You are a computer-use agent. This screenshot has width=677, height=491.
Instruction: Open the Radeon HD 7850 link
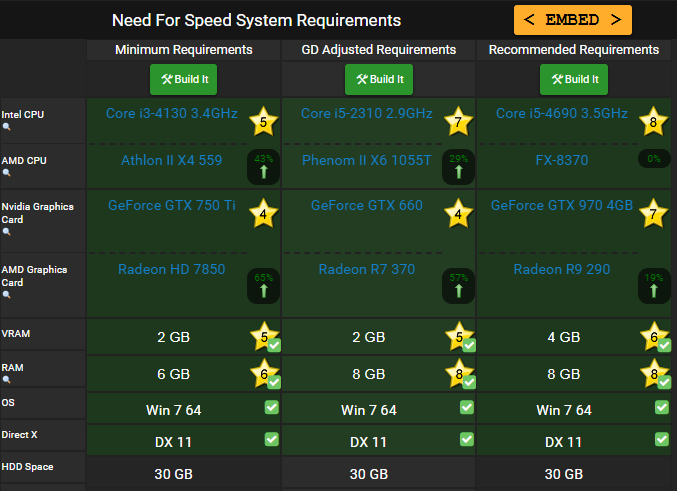[x=171, y=269]
